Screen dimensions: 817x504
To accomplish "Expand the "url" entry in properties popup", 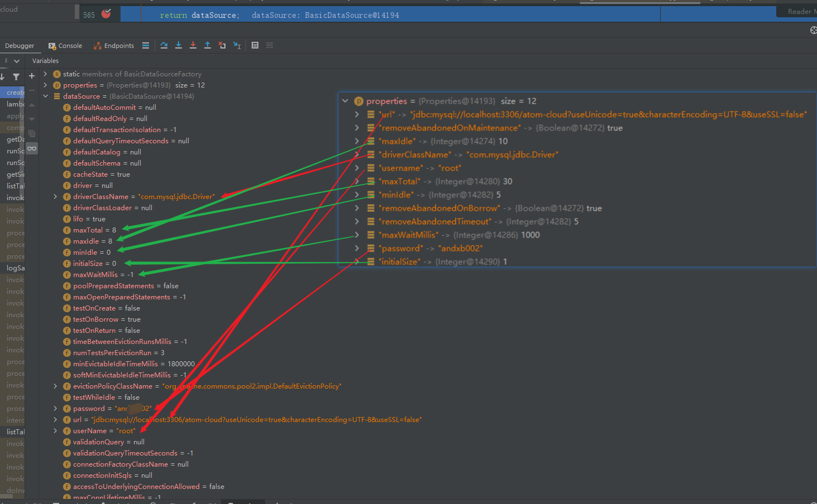I will [357, 114].
